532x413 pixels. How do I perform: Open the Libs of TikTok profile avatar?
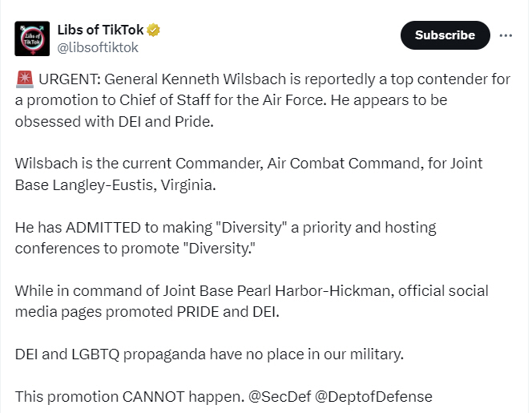(x=32, y=38)
